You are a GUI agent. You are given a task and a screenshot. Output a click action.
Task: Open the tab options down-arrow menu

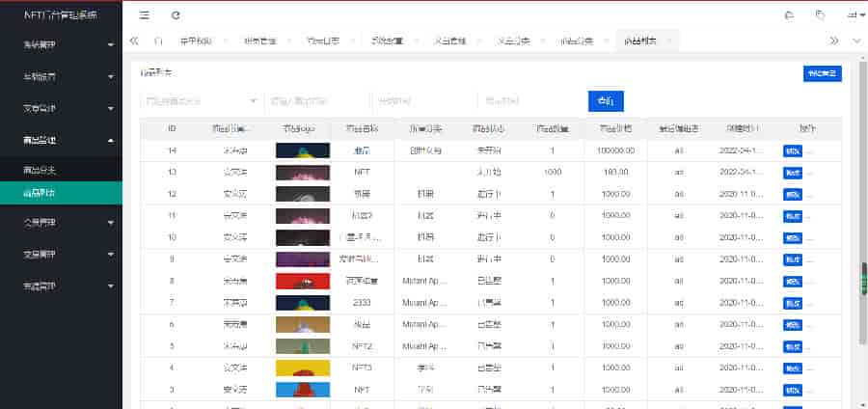point(856,41)
